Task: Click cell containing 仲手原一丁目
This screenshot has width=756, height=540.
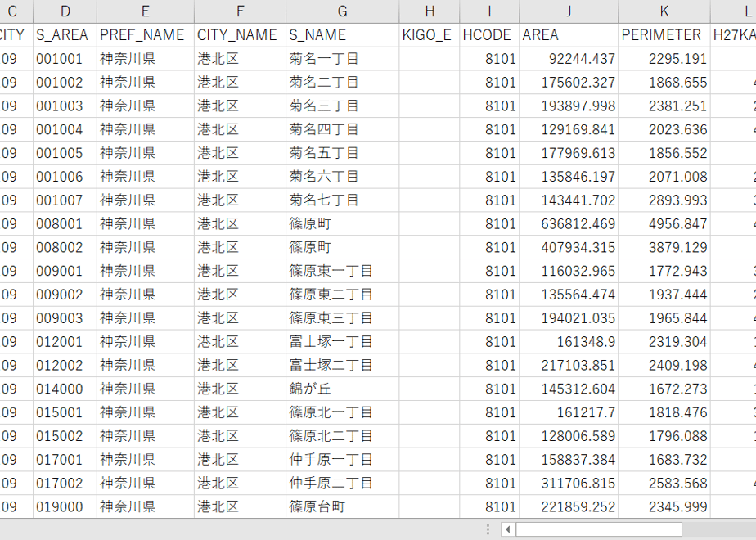Action: coord(342,460)
